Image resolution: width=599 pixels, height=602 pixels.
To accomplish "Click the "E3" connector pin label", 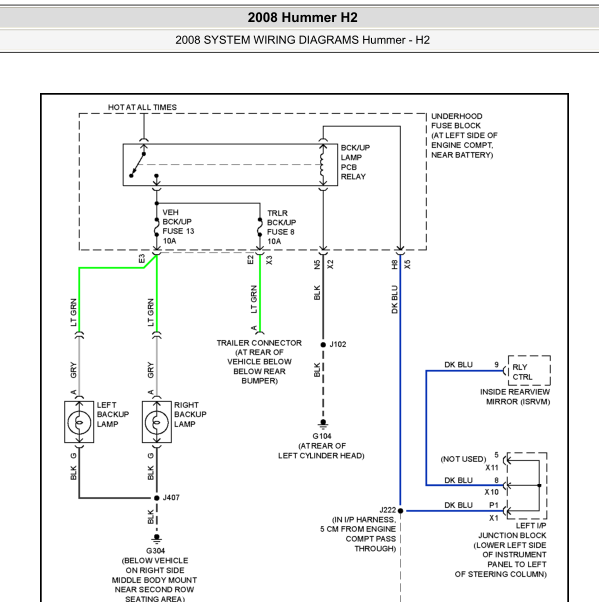I will point(142,259).
